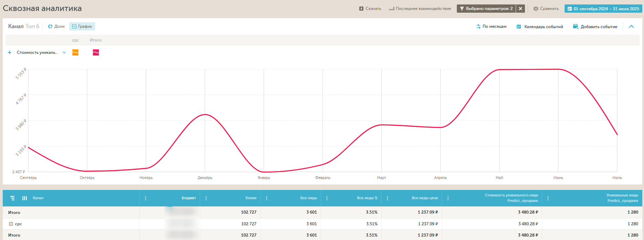Screen dimensions: 644x240
Task: Toggle the red Итого line display
Action: (96, 52)
